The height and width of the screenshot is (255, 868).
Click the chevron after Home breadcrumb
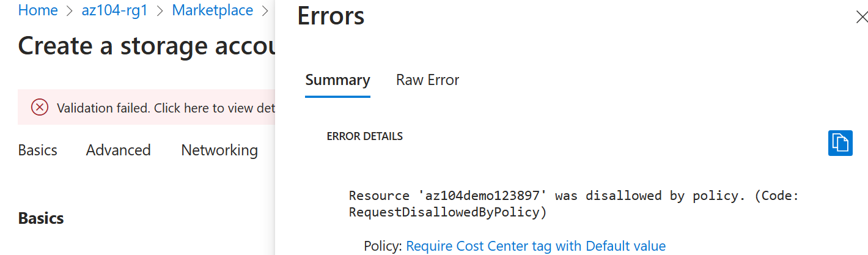pos(70,10)
